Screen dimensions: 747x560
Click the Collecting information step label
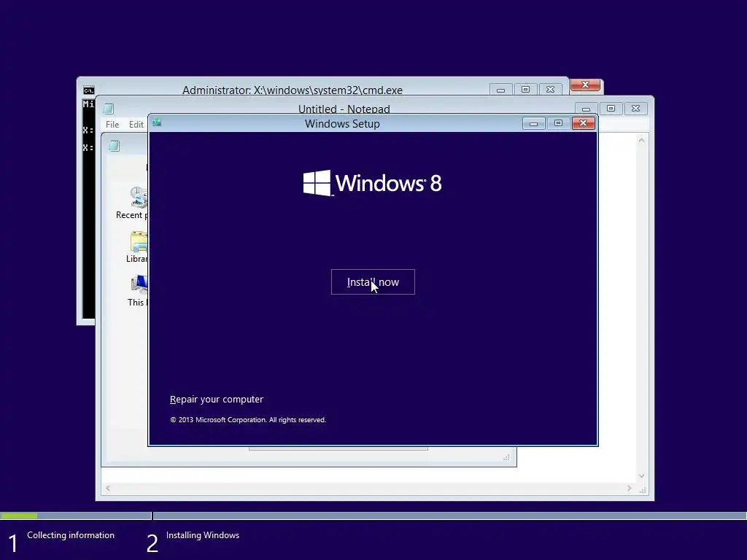[x=71, y=535]
